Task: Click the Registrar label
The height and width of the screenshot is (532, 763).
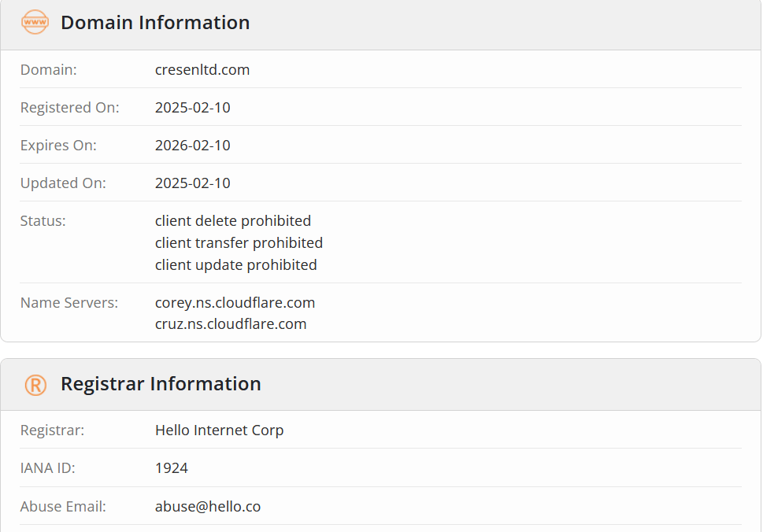Action: 52,430
